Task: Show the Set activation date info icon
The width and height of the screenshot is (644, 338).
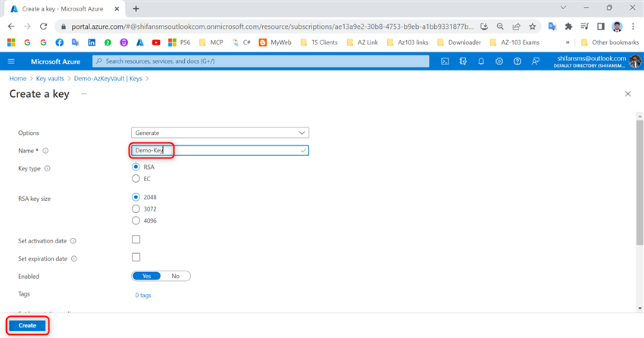Action: pyautogui.click(x=73, y=241)
